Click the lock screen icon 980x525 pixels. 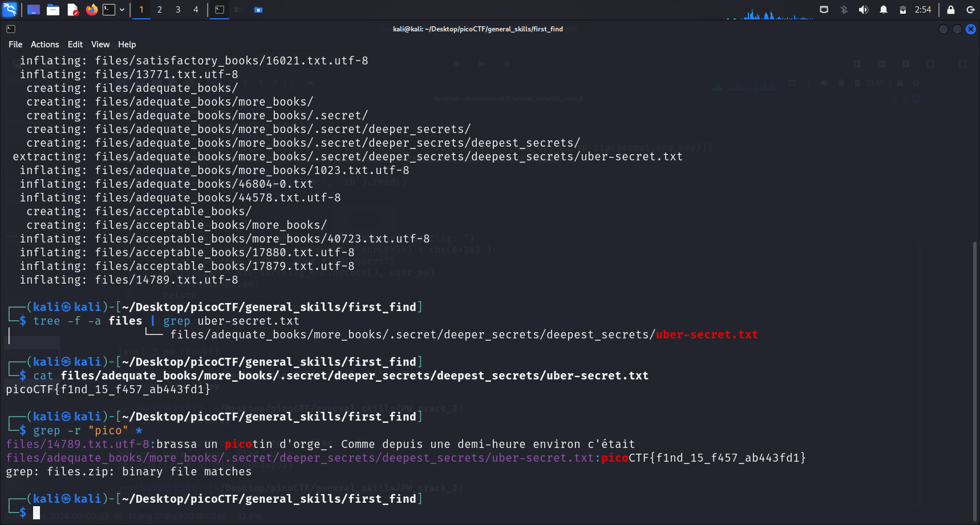click(x=951, y=10)
